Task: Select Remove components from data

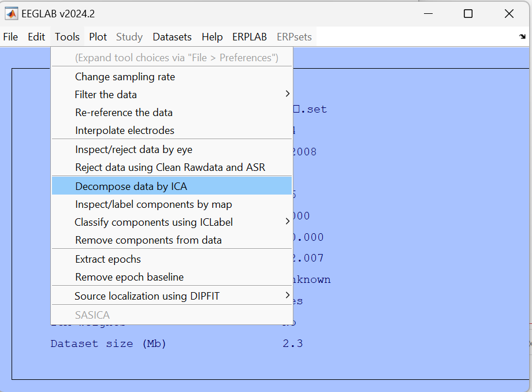Action: click(172, 240)
